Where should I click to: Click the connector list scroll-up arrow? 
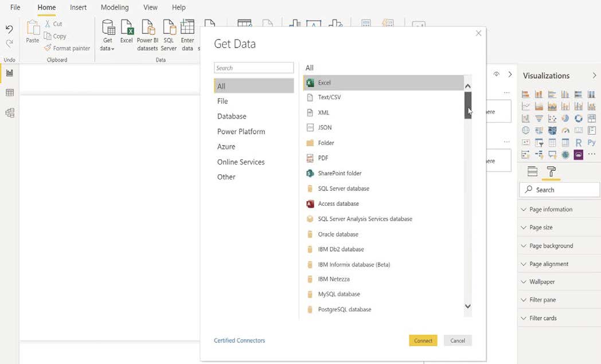click(467, 86)
